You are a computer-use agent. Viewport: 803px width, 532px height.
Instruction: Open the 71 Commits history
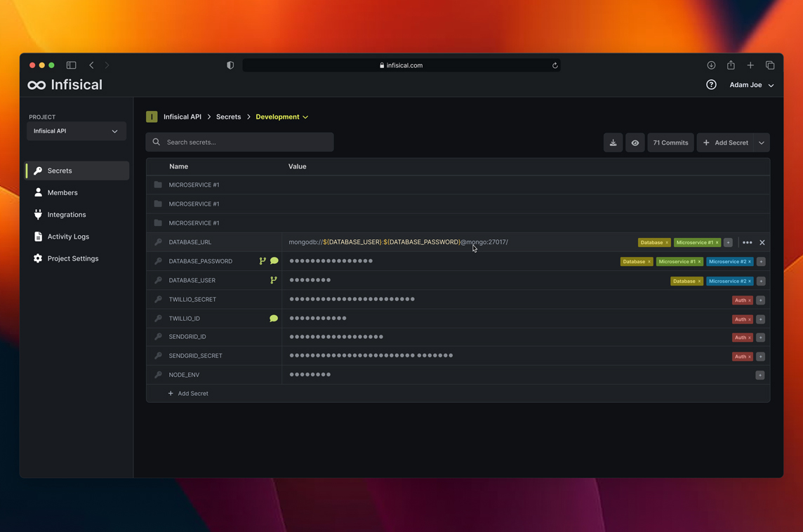[x=670, y=143]
